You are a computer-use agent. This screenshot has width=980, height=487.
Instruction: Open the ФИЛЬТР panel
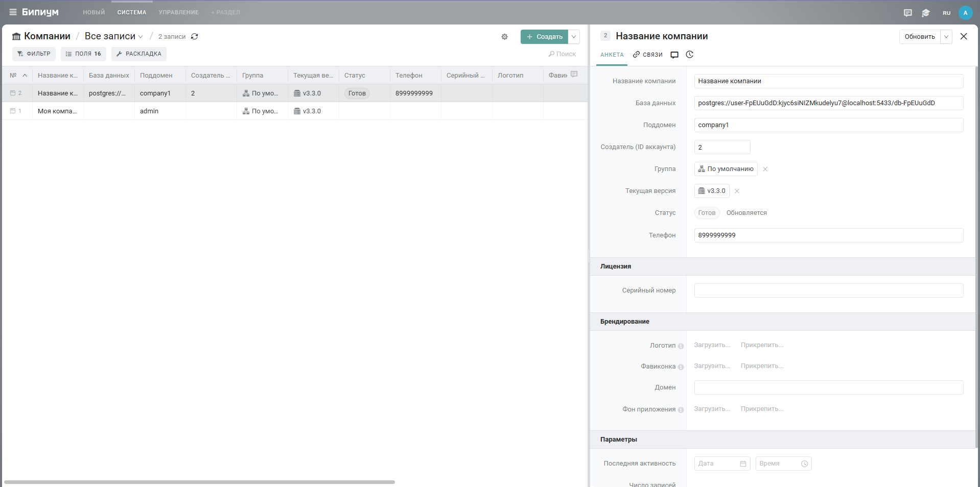pos(34,54)
